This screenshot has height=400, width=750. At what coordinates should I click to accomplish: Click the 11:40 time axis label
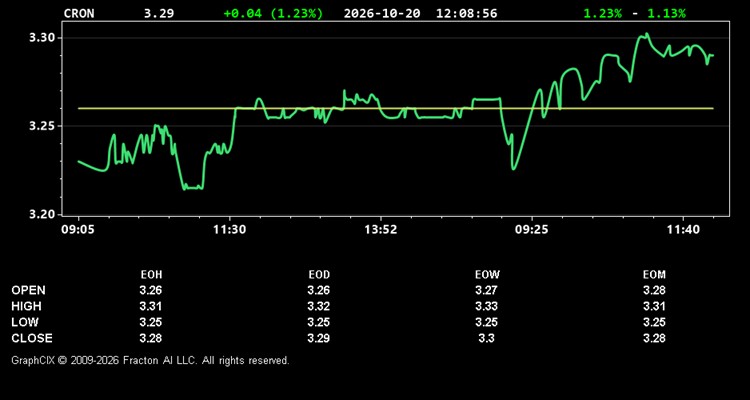pos(684,230)
